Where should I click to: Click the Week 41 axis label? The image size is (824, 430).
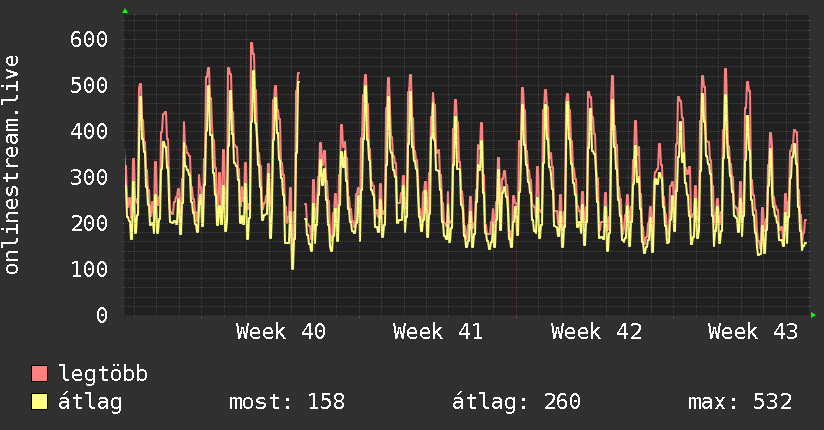[x=438, y=332]
